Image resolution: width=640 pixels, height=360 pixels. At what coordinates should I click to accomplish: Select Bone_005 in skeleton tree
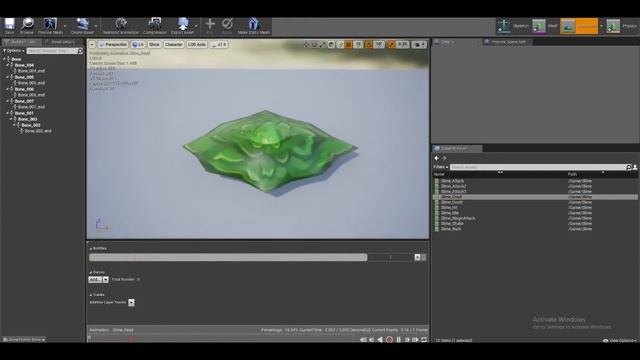click(x=24, y=77)
